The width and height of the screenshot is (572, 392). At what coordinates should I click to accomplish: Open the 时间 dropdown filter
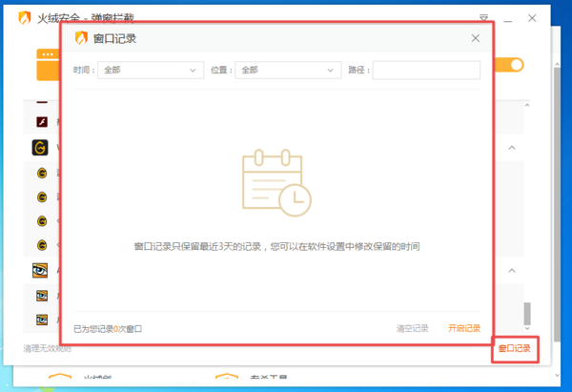[x=151, y=70]
